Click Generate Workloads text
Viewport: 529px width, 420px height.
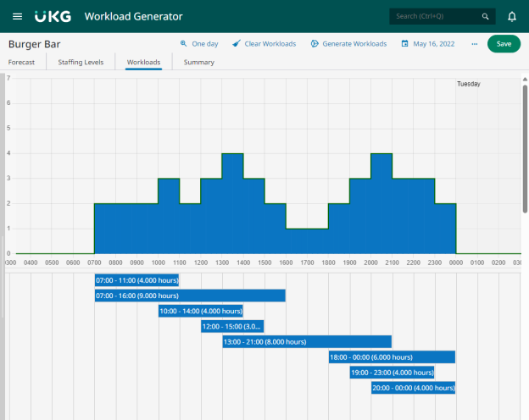354,44
